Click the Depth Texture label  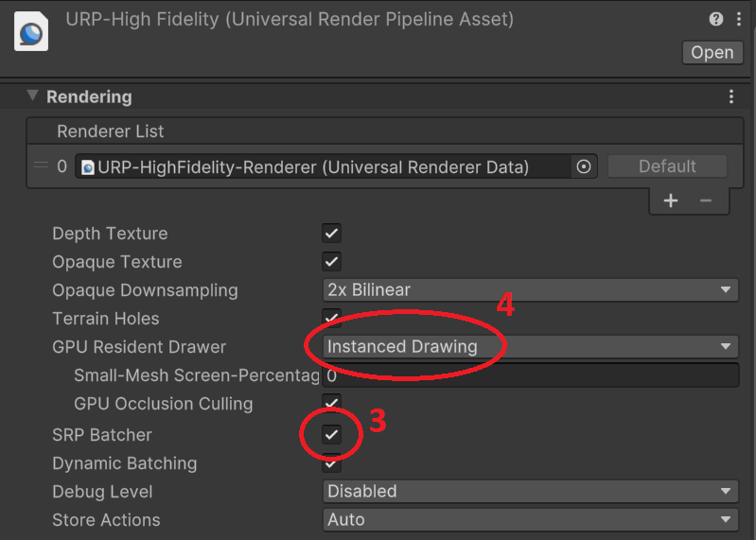click(x=110, y=234)
